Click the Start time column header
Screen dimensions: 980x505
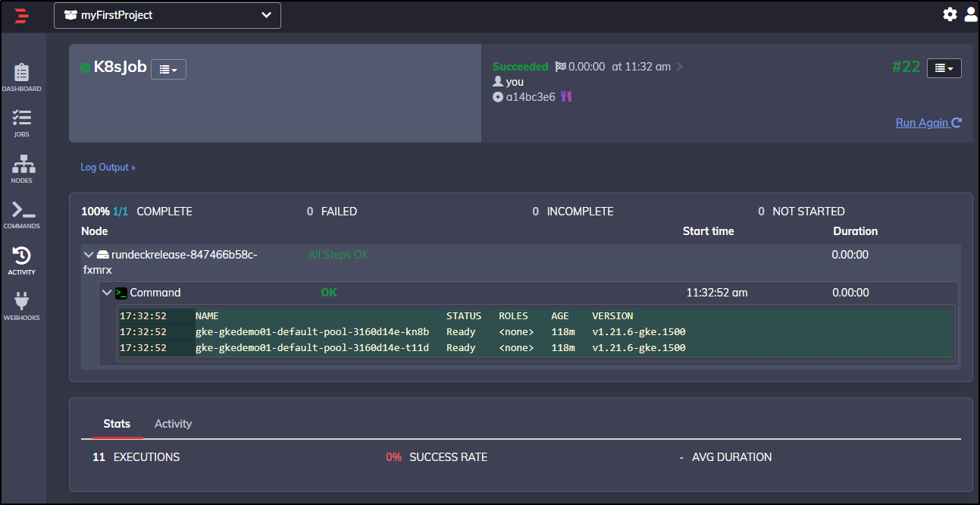[709, 231]
